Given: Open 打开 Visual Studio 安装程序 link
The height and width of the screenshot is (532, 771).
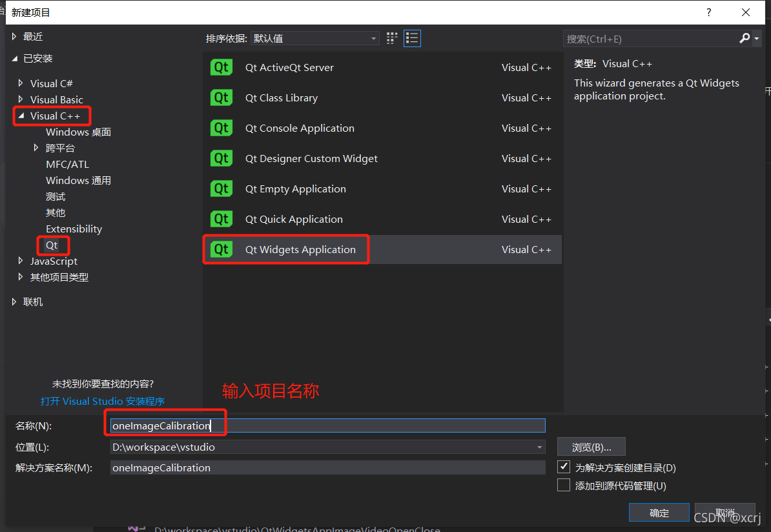Looking at the screenshot, I should point(102,401).
